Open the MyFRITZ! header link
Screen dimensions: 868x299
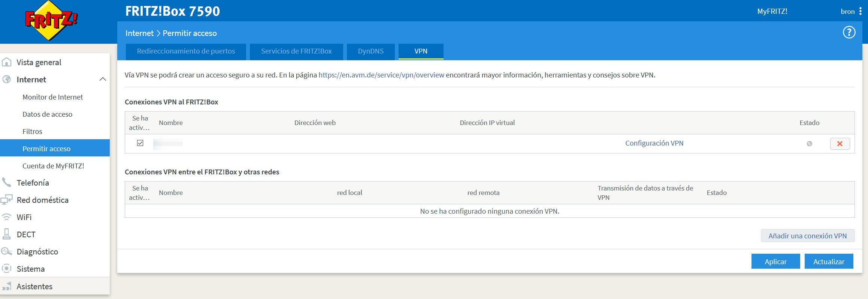click(x=772, y=11)
